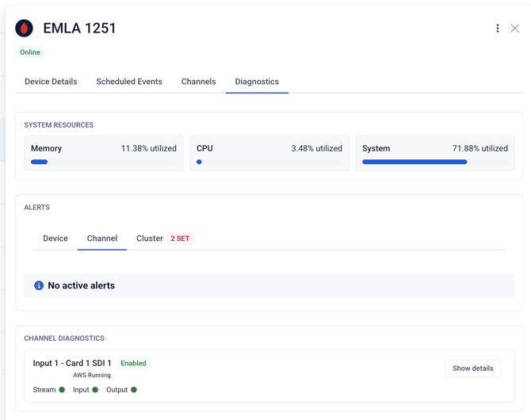The width and height of the screenshot is (531, 420).
Task: Click the CPU label
Action: tap(204, 148)
